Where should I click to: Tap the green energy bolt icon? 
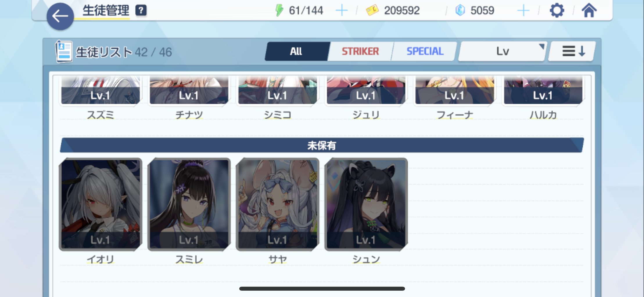click(x=279, y=10)
